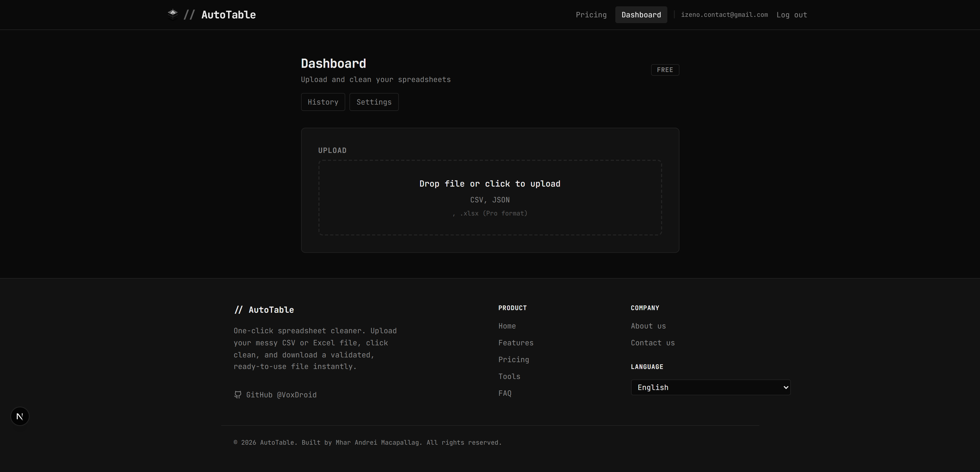The width and height of the screenshot is (980, 472).
Task: Open the History panel
Action: 323,102
